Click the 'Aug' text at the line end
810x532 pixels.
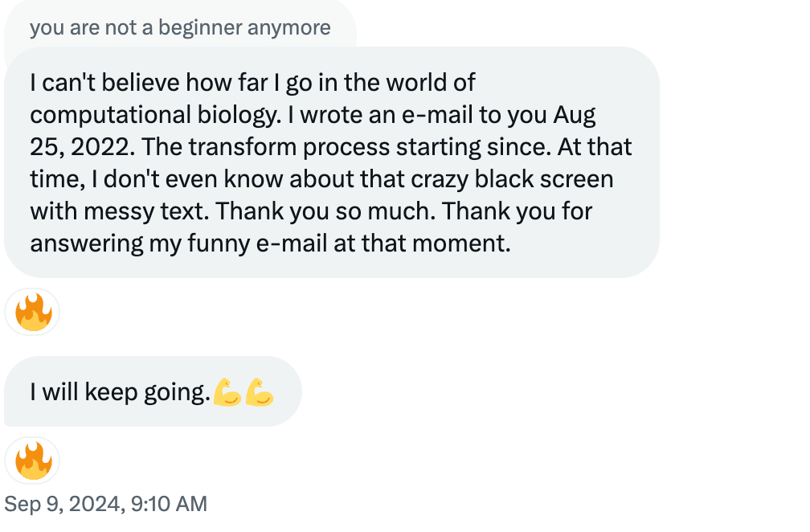click(575, 116)
